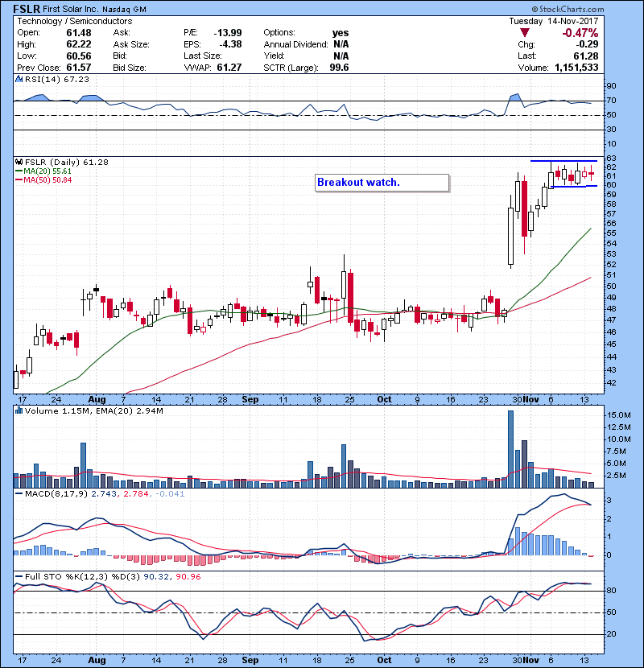Image resolution: width=644 pixels, height=668 pixels.
Task: Click the Low value "60.56"
Action: [x=79, y=56]
